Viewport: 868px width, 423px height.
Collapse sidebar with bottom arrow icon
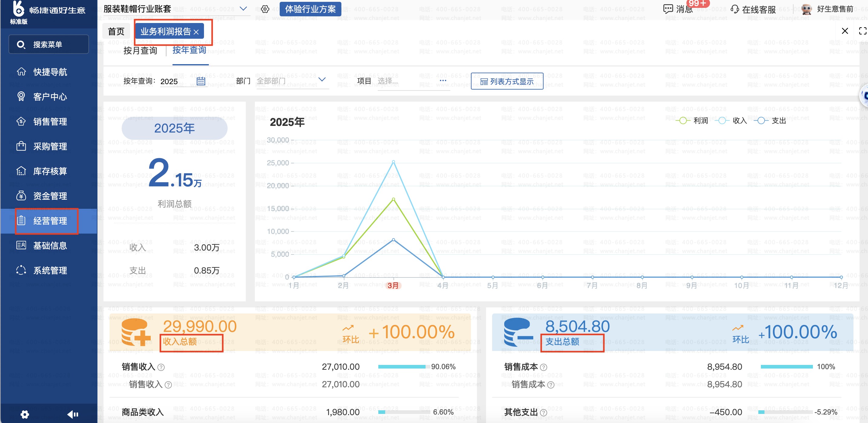(73, 414)
